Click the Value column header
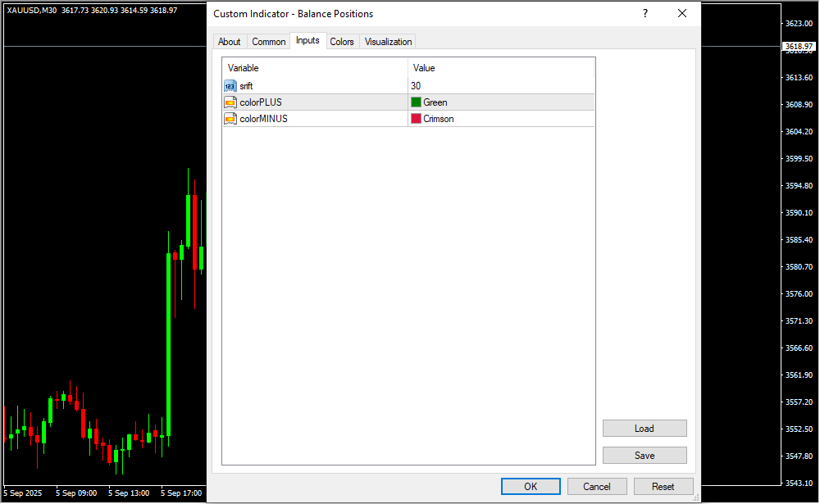Viewport: 820px width, 504px height. [500, 68]
